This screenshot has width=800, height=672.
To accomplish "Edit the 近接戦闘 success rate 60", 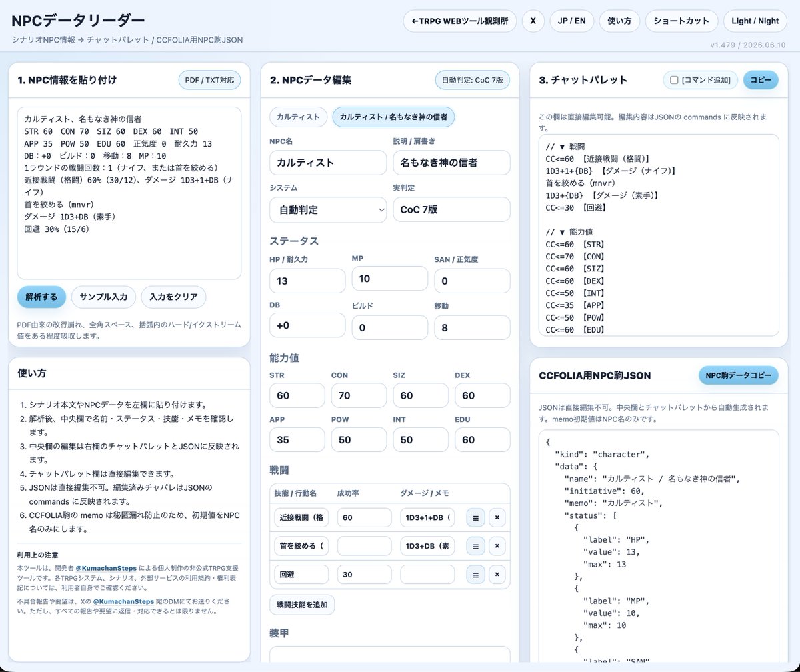I will click(365, 517).
